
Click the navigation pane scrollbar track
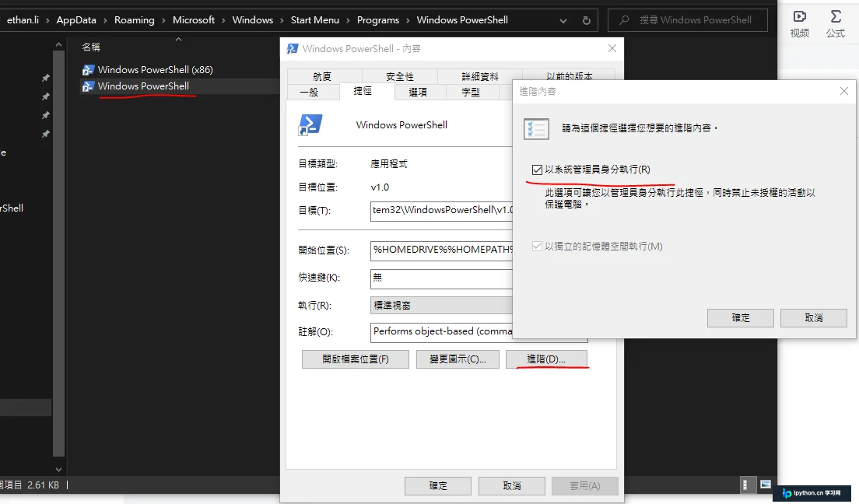coord(58,253)
